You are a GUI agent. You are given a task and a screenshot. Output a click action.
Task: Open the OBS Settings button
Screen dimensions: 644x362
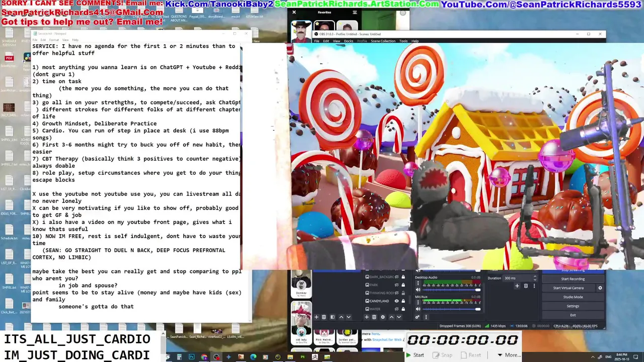coord(573,306)
